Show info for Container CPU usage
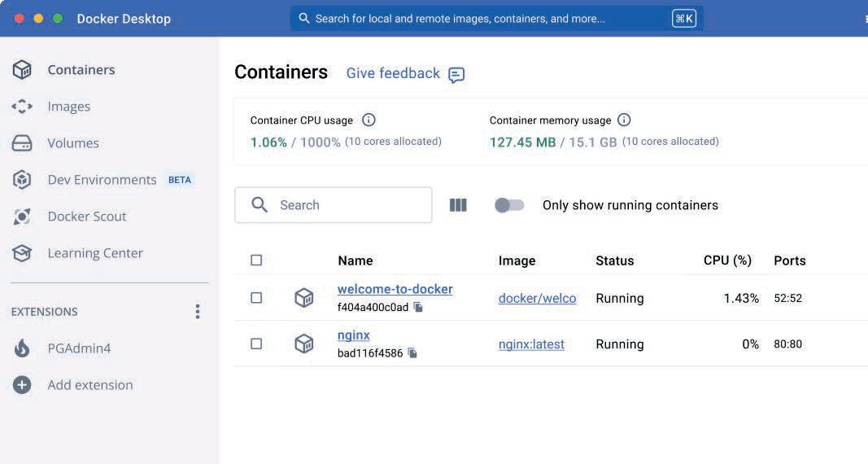Viewport: 868px width, 464px height. (369, 120)
